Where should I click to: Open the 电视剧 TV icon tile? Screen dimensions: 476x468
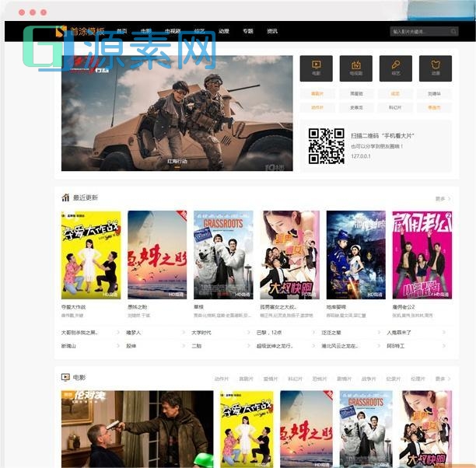355,68
